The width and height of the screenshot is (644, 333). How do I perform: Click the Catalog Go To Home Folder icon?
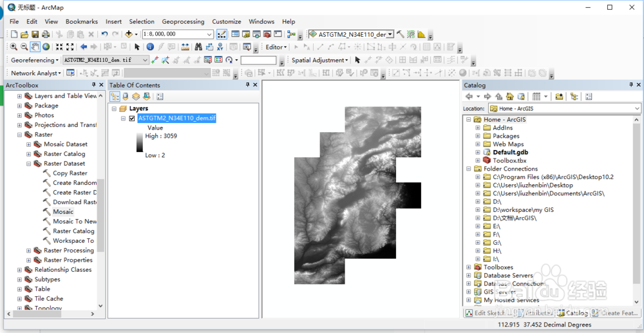pyautogui.click(x=509, y=97)
